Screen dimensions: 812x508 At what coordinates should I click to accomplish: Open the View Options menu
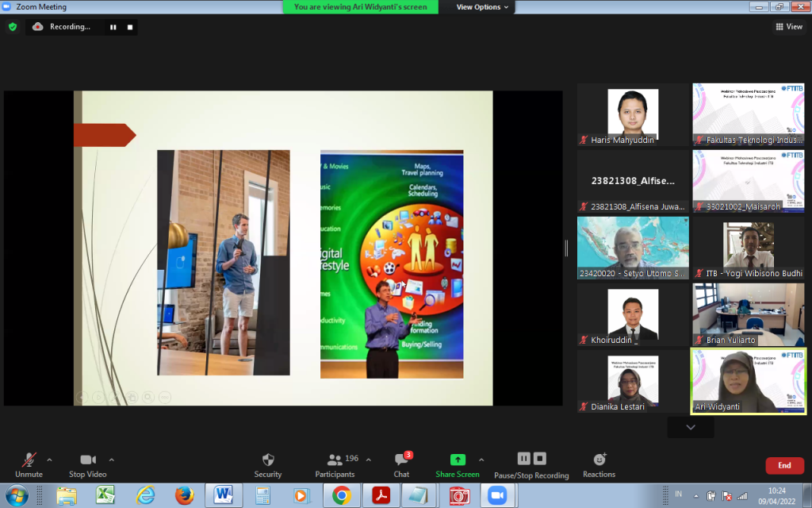coord(483,7)
